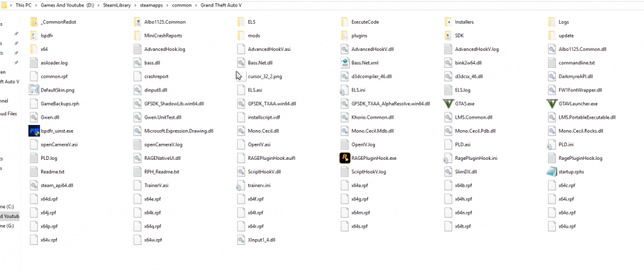Select the SDK folder icon
Screen dimensions: 644x272
448,35
